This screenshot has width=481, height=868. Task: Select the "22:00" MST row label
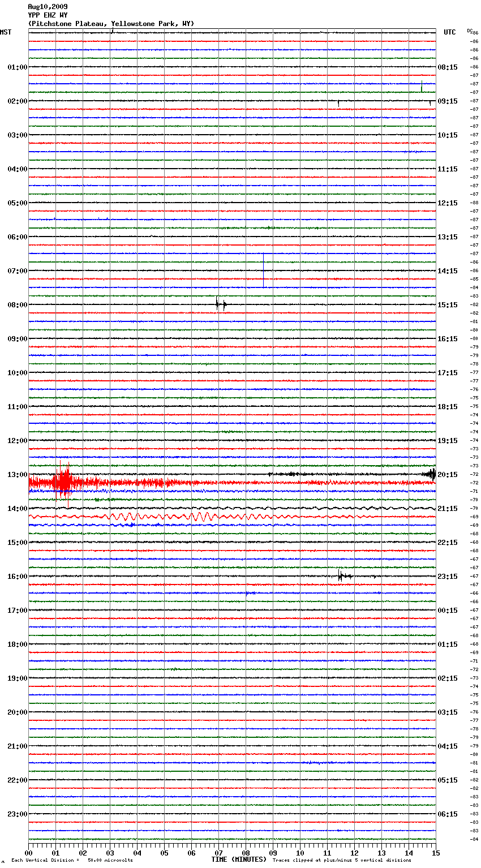pyautogui.click(x=18, y=780)
